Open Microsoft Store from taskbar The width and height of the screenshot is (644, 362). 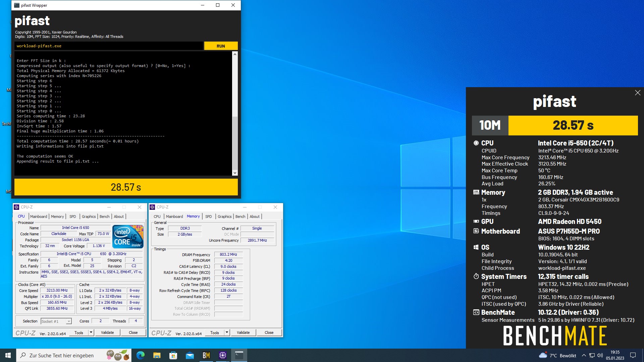(x=173, y=355)
